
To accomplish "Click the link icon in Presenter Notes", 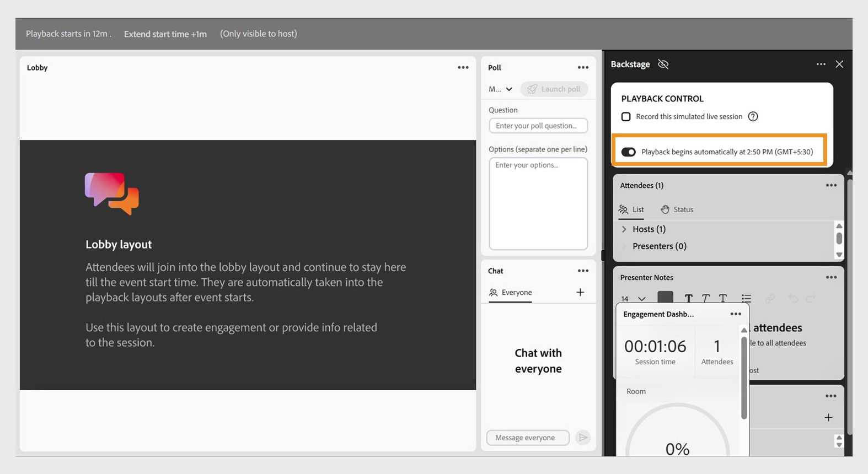I will pos(770,298).
